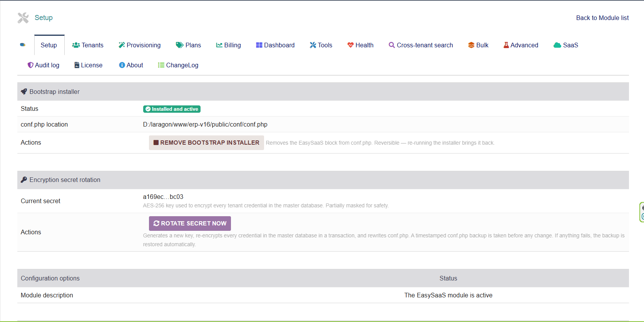The height and width of the screenshot is (322, 644).
Task: Click the Configuration options header
Action: point(50,278)
